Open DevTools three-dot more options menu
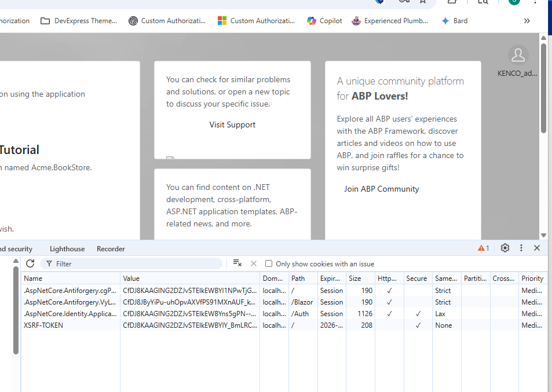Screen dimensions: 552x392 (x=521, y=248)
